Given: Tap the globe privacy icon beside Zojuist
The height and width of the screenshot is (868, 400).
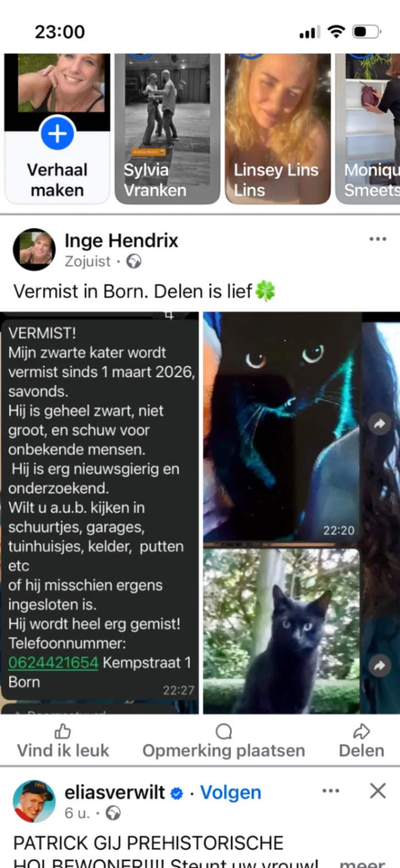Looking at the screenshot, I should pos(134,261).
